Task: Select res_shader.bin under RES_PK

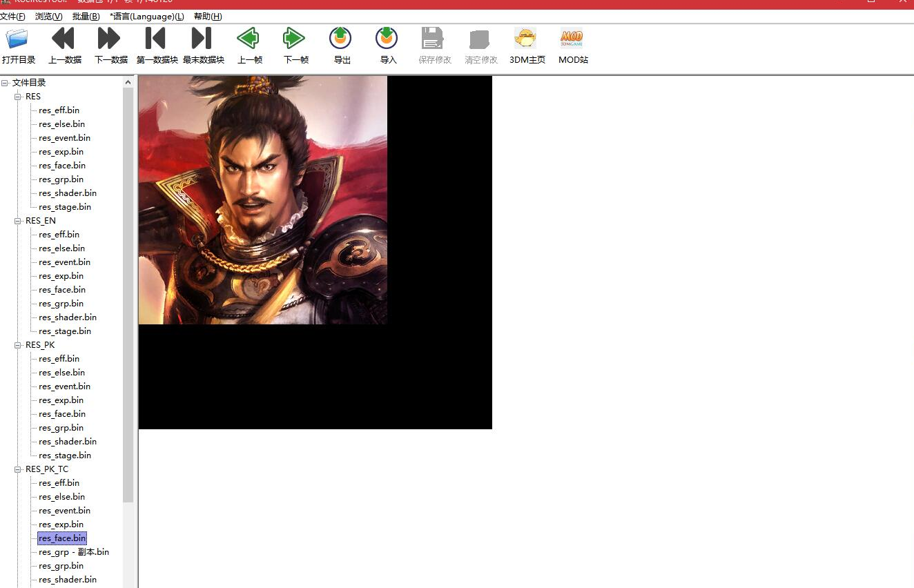Action: click(x=68, y=442)
